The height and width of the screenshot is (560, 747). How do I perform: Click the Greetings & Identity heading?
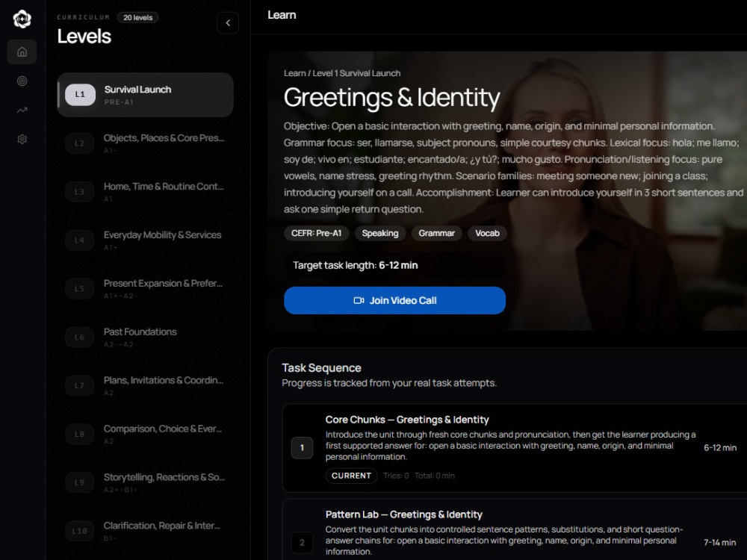391,98
